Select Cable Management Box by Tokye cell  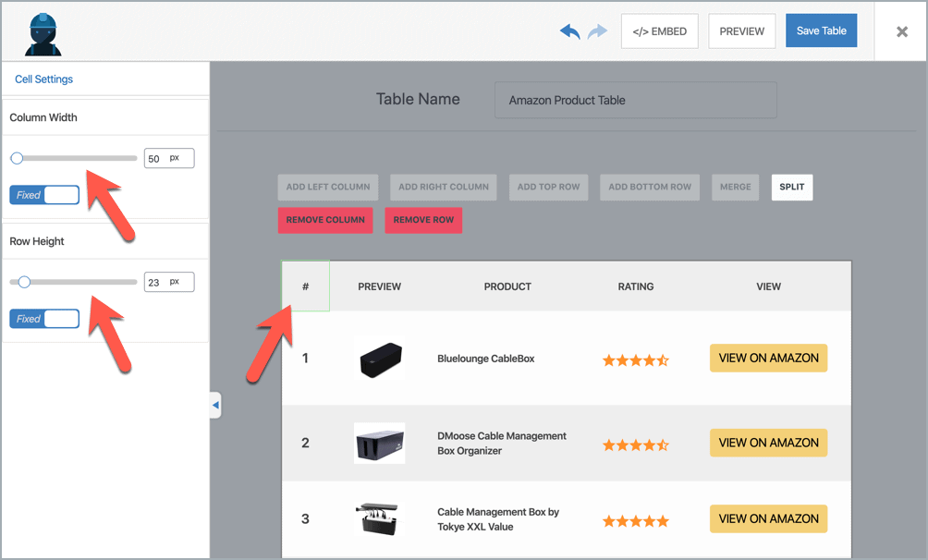tap(498, 519)
